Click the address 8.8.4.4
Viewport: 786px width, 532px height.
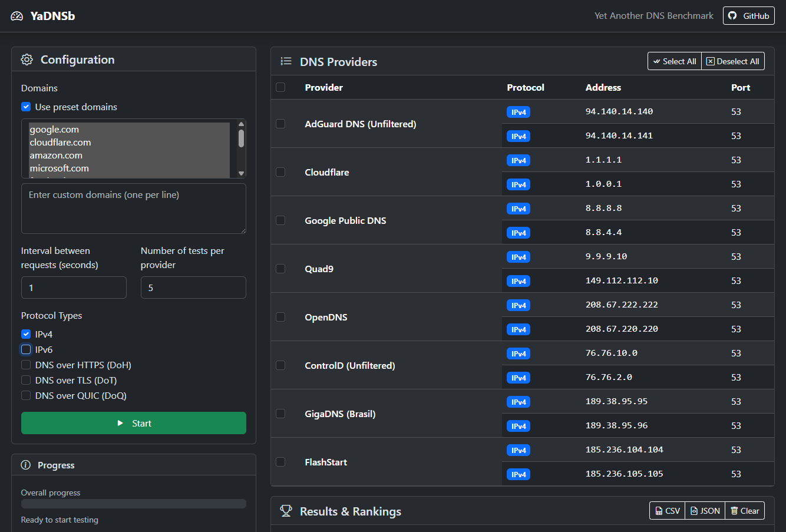pos(603,232)
